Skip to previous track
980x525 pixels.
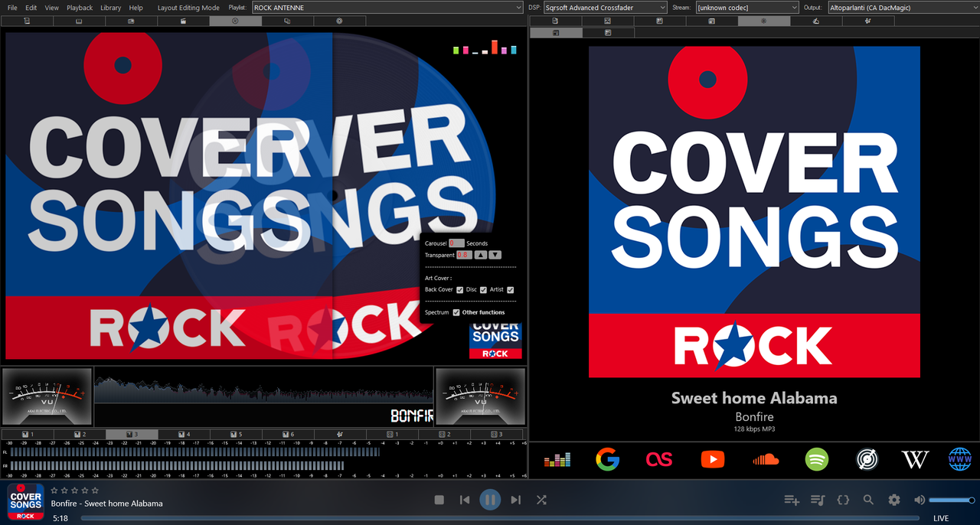pos(465,500)
